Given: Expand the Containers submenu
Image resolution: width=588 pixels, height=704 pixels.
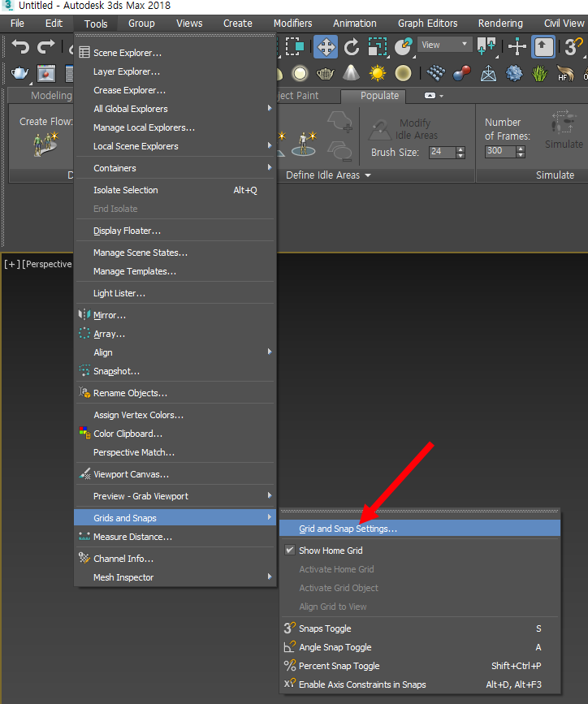Looking at the screenshot, I should coord(175,168).
